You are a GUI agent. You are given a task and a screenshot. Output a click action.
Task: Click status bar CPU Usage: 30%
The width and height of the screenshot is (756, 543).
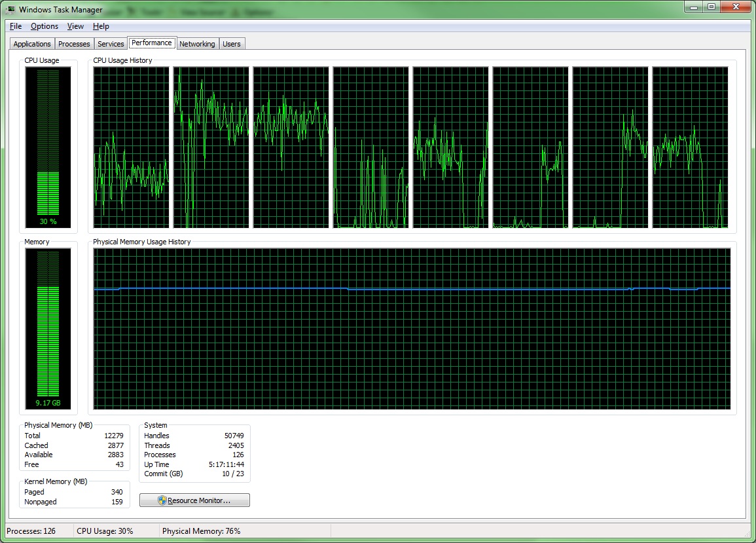105,531
